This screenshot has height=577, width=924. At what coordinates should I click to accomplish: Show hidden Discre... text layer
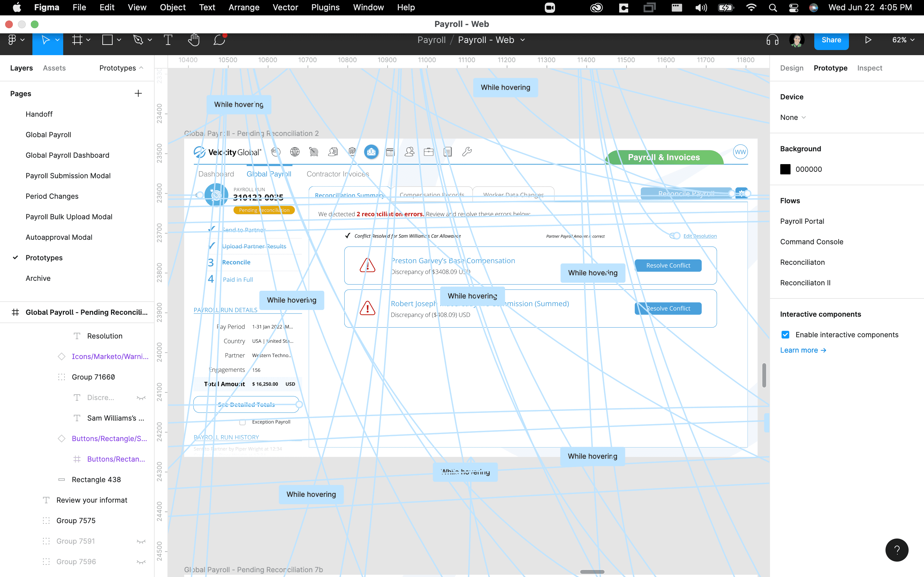(141, 397)
